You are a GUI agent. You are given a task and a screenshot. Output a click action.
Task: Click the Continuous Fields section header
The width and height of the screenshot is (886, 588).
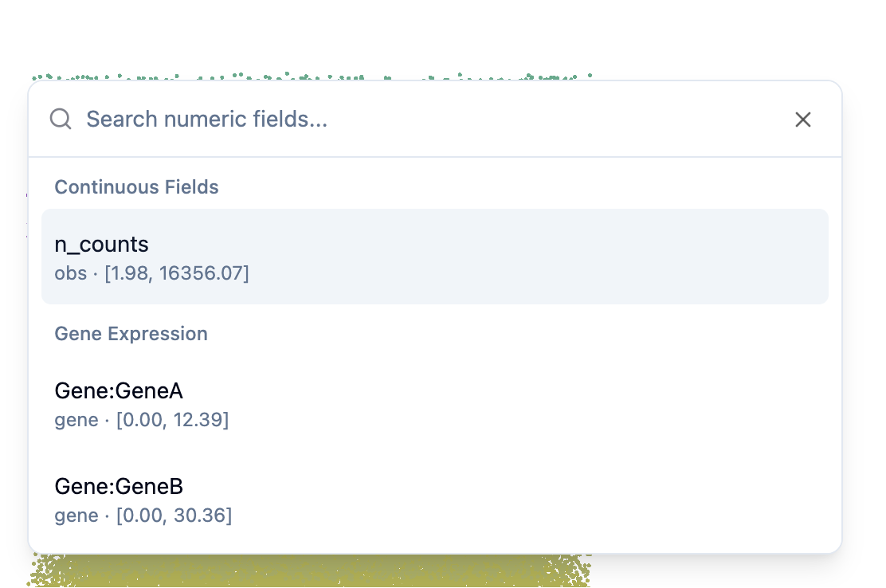136,187
